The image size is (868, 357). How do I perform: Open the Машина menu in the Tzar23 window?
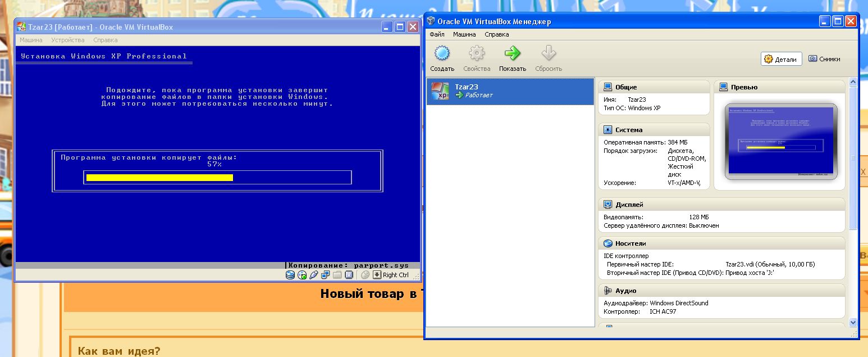pyautogui.click(x=31, y=40)
